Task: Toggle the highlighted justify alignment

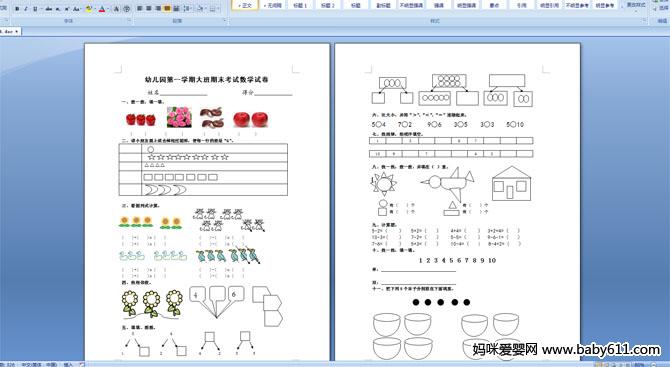Action: tap(167, 9)
